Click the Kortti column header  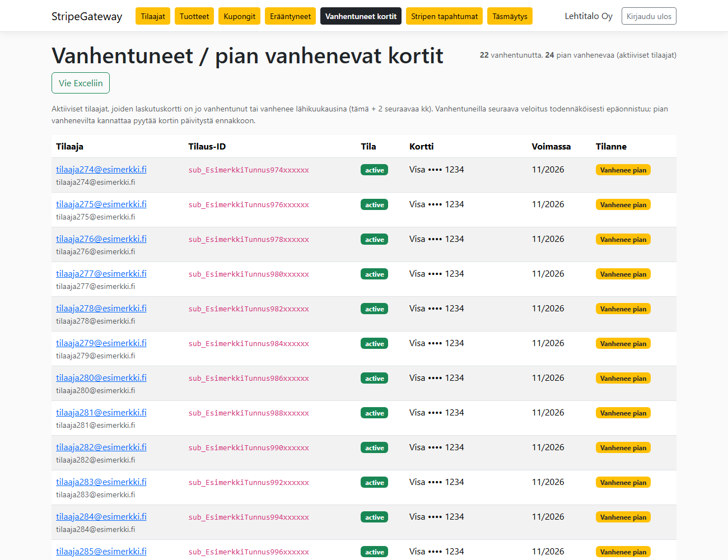(422, 146)
